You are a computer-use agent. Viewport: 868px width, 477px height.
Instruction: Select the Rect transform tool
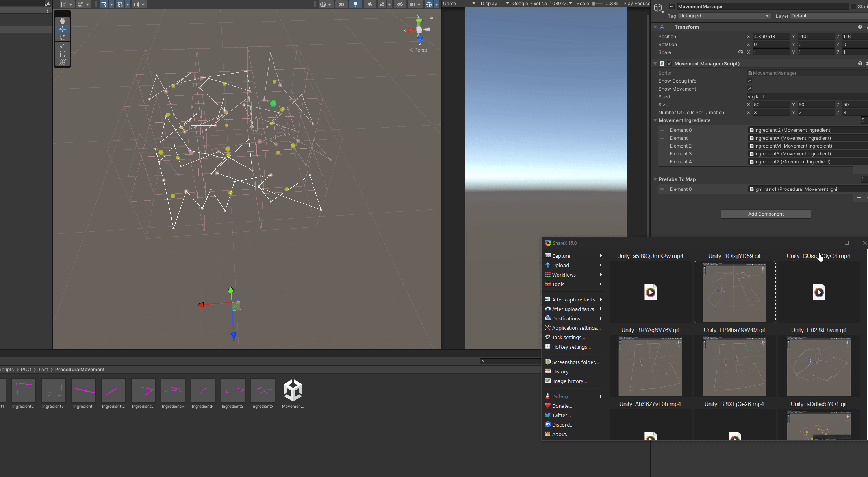[63, 54]
